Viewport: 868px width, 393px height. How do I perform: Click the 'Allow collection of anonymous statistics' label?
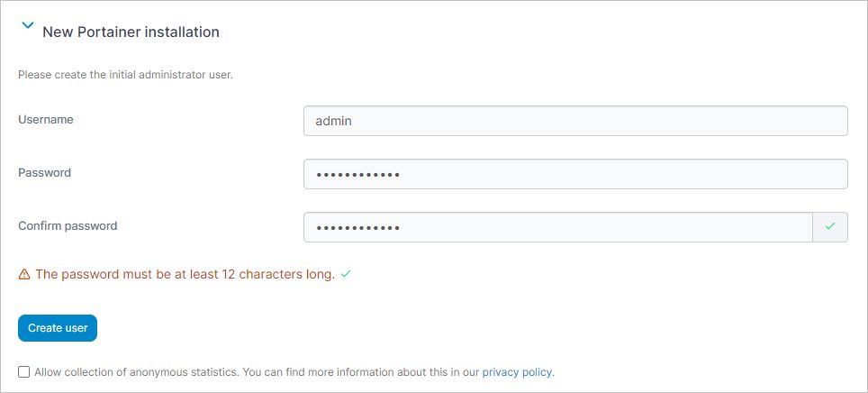tap(136, 372)
